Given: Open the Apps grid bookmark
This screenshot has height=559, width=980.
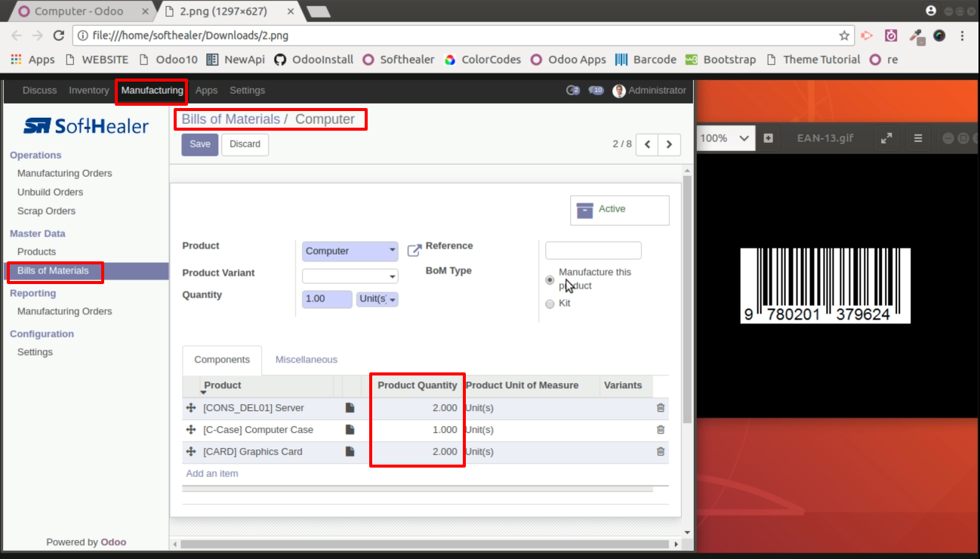Looking at the screenshot, I should coord(33,60).
